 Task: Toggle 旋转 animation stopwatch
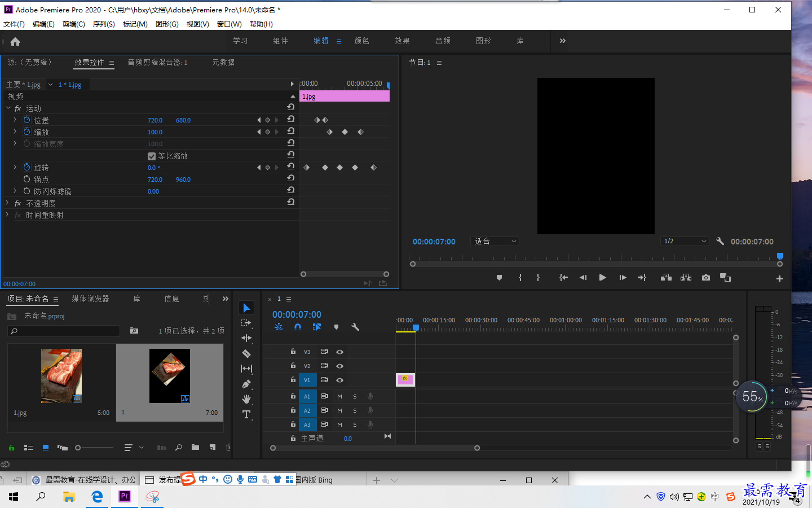point(27,167)
